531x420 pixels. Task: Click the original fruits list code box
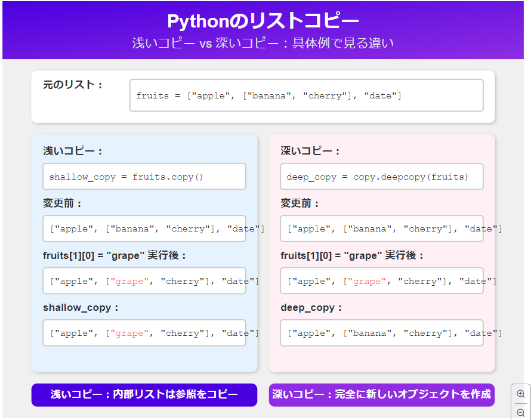click(306, 95)
